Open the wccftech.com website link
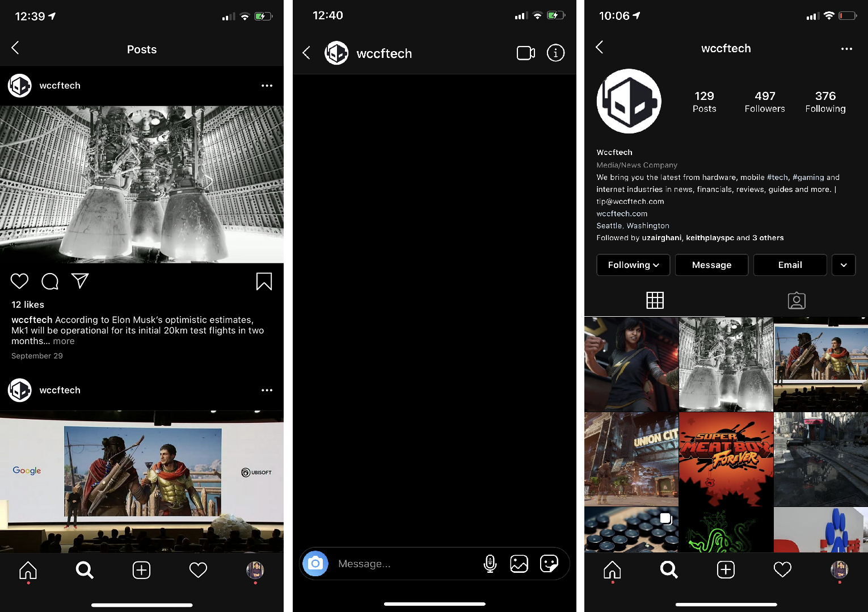The height and width of the screenshot is (612, 868). pyautogui.click(x=622, y=213)
